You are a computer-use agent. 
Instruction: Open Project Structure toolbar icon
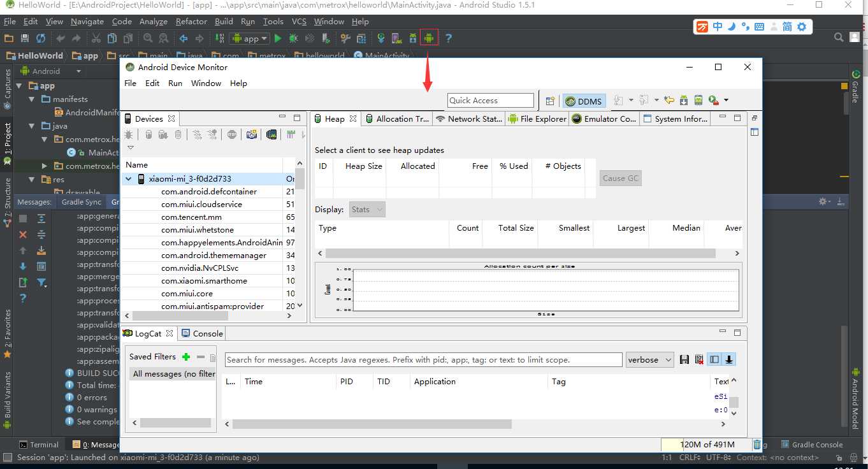tap(361, 38)
